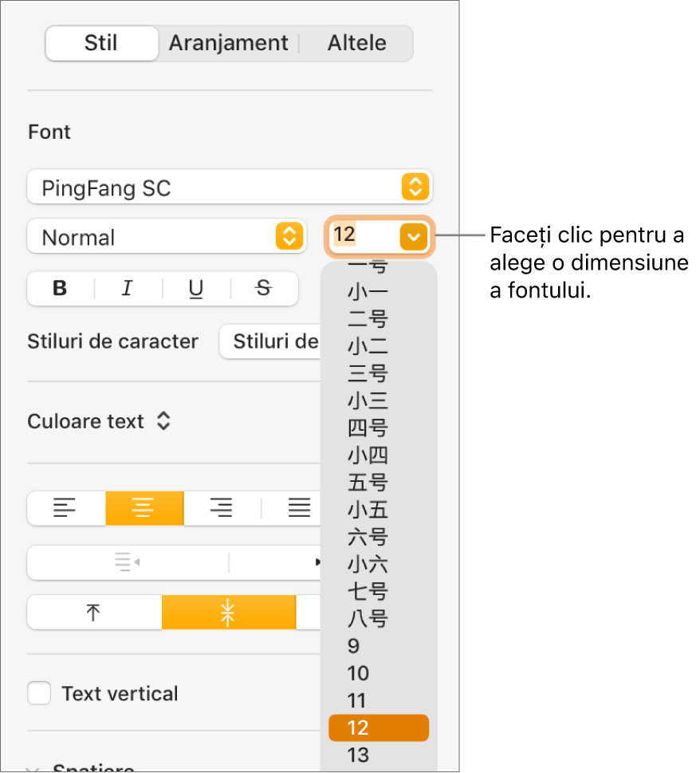This screenshot has height=773, width=700.
Task: Toggle underline formatting
Action: [x=196, y=288]
